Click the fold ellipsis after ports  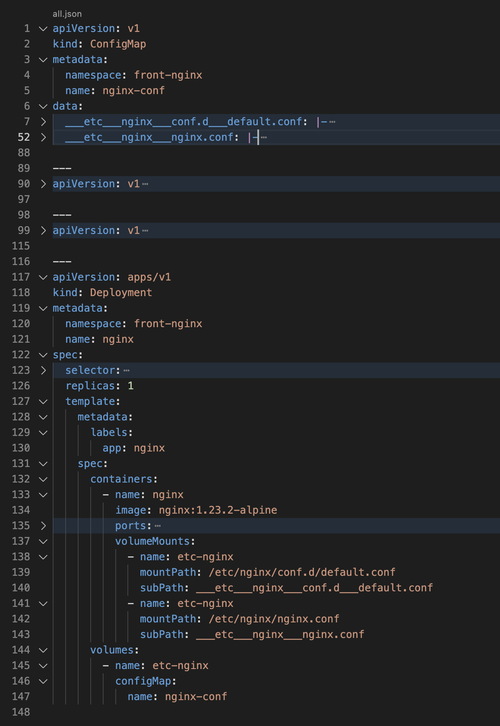point(157,526)
